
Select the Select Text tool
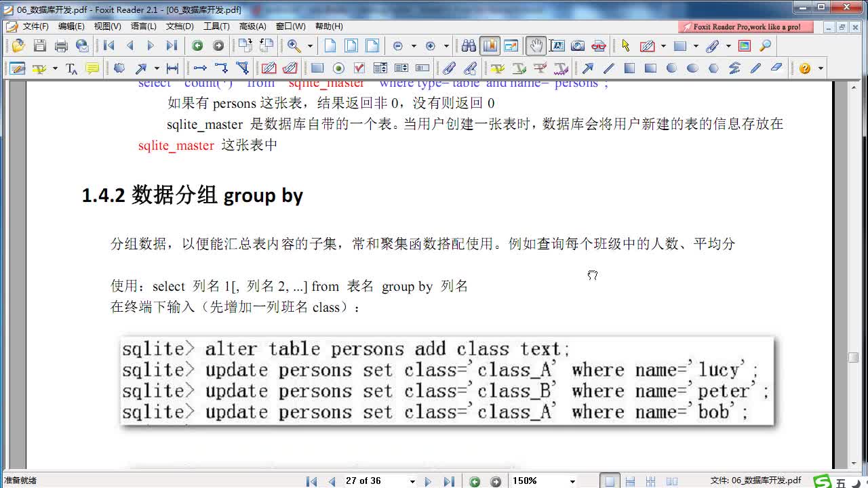(x=557, y=45)
